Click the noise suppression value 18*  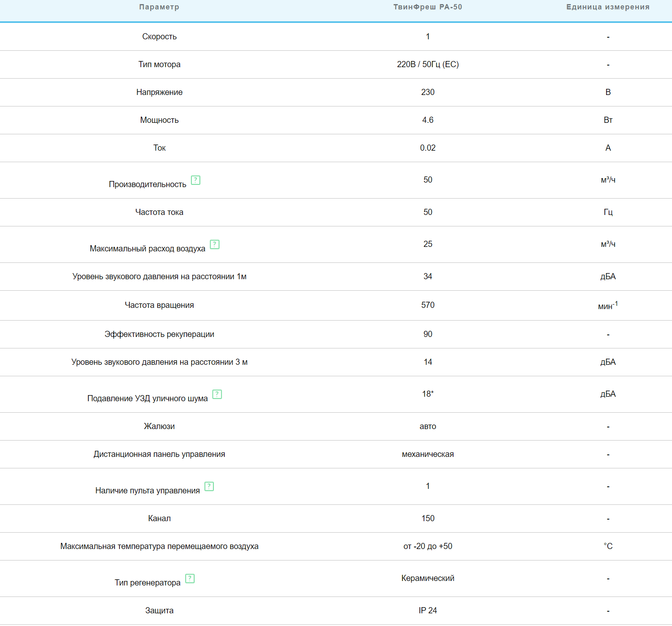428,394
